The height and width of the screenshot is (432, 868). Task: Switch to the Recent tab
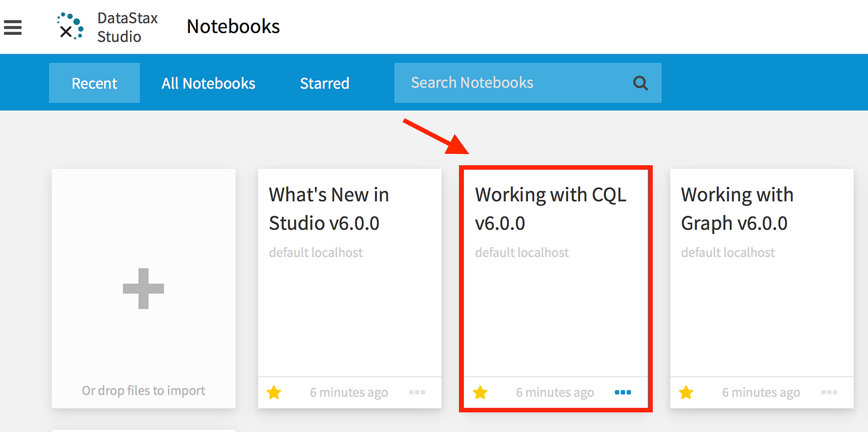94,83
